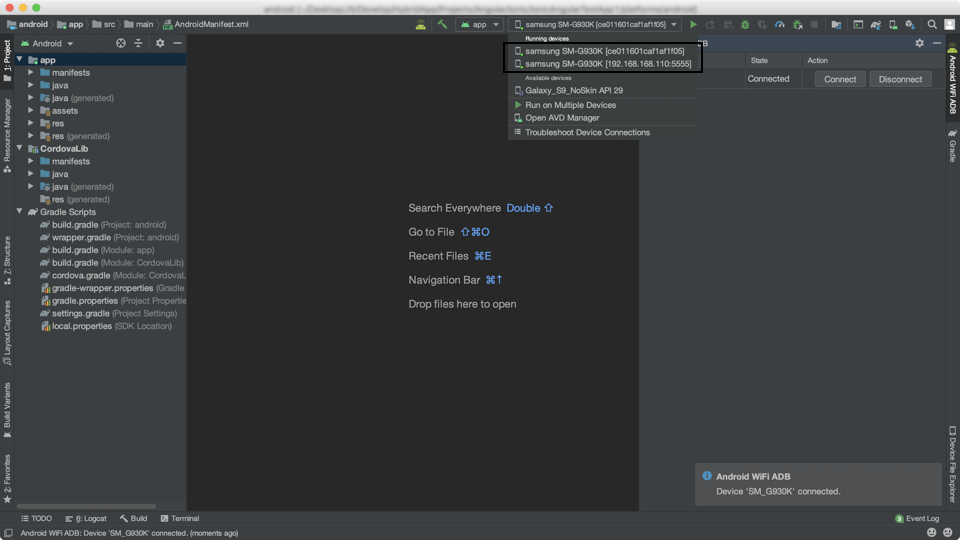
Task: Click Run with Coverage icon
Action: 762,24
